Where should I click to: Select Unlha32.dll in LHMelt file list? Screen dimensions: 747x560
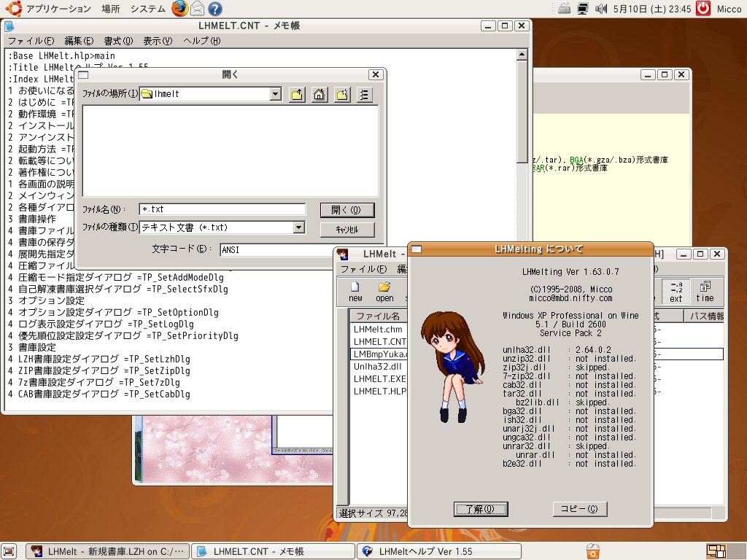378,366
